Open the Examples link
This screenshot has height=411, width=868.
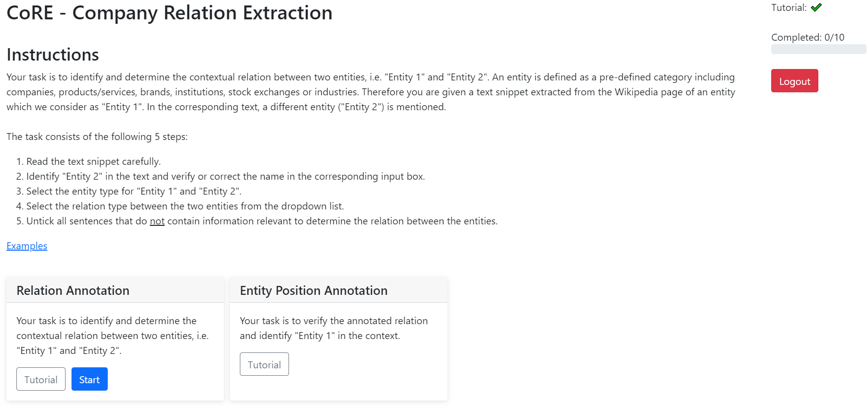pos(27,246)
